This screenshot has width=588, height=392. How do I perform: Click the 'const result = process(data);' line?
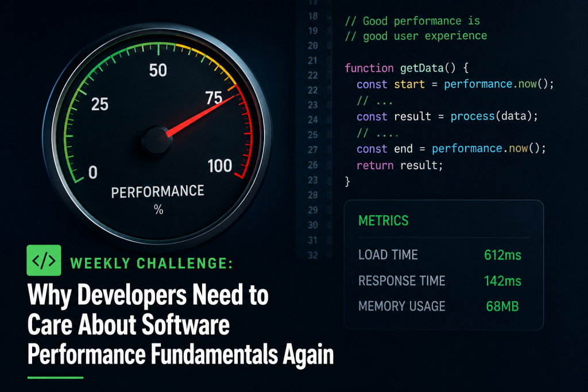(x=447, y=117)
